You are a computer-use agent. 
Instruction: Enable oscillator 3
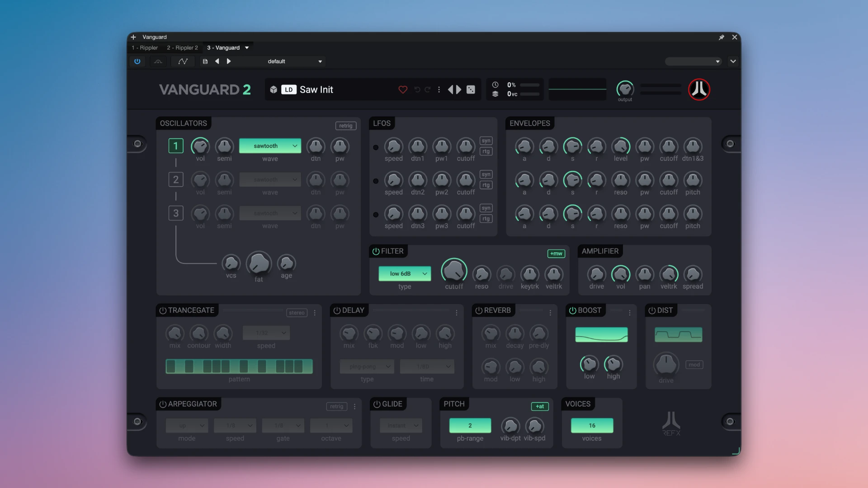[x=176, y=213]
